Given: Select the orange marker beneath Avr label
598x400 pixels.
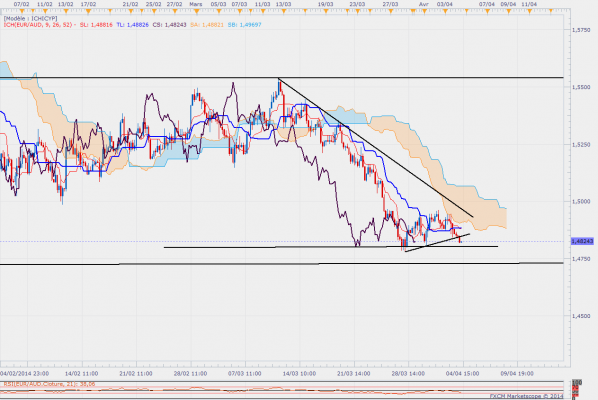Looking at the screenshot, I should pyautogui.click(x=423, y=12).
